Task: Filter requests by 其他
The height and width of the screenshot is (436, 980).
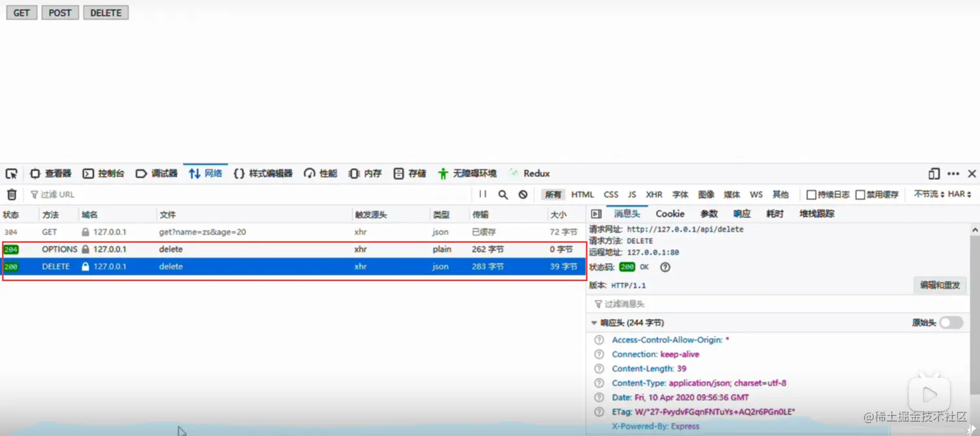Action: 780,195
